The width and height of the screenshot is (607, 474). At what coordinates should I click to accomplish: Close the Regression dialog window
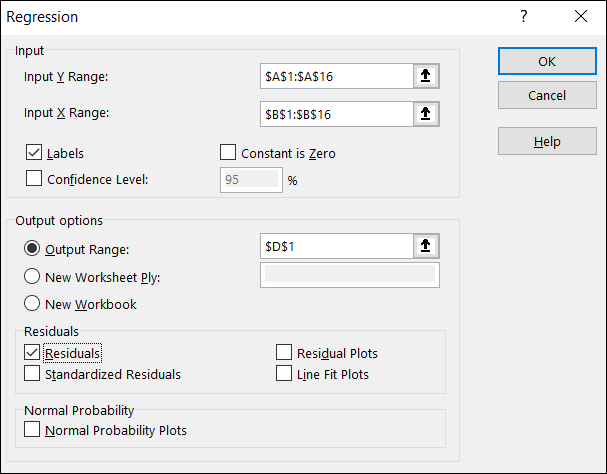click(x=580, y=17)
